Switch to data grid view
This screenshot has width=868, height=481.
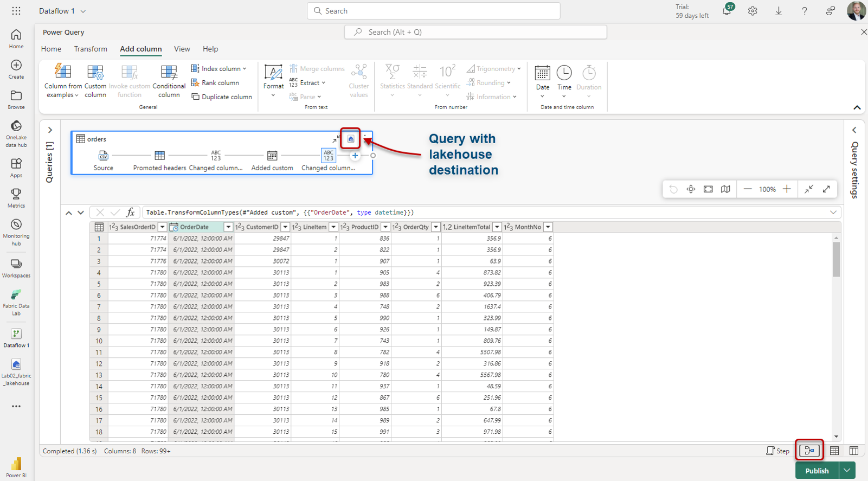[x=834, y=451]
